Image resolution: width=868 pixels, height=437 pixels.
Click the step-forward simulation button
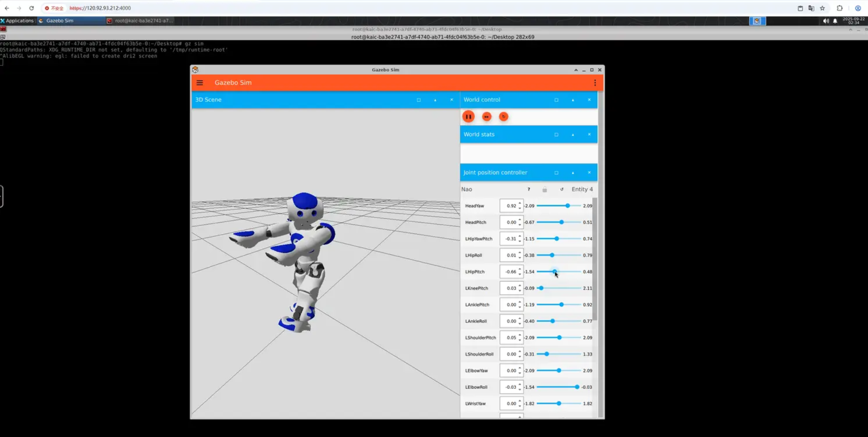point(486,117)
